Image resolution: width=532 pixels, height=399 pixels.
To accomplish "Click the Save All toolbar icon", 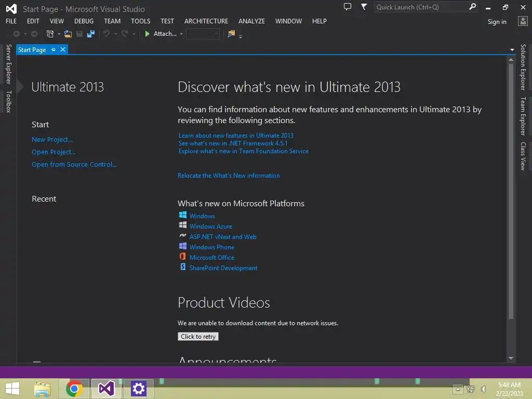I will 91,34.
